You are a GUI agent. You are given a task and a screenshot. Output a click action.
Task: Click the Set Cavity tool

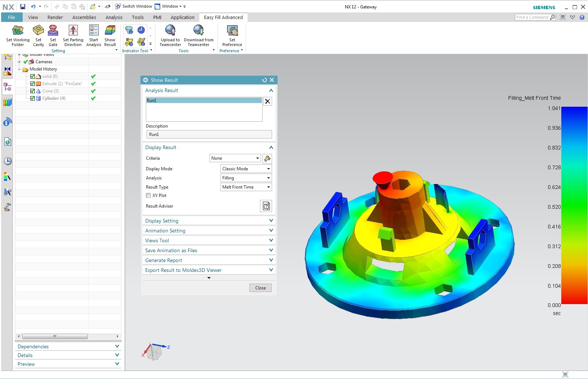pyautogui.click(x=38, y=35)
